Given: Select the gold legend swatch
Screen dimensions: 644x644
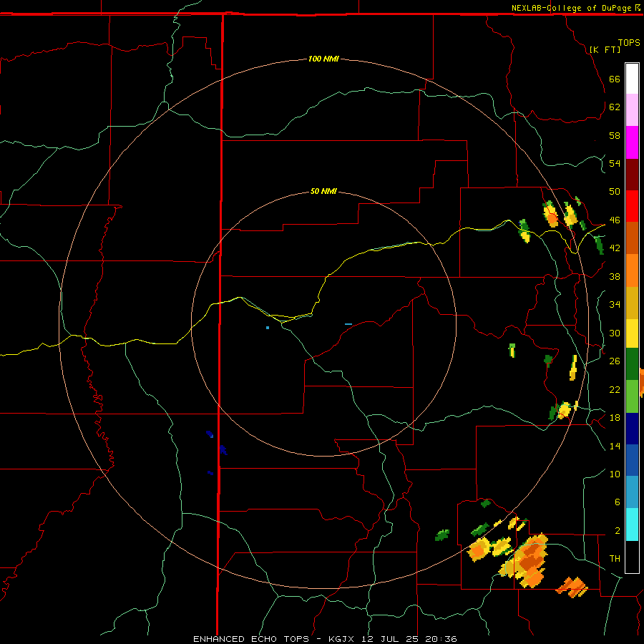Looking at the screenshot, I should 632,303.
